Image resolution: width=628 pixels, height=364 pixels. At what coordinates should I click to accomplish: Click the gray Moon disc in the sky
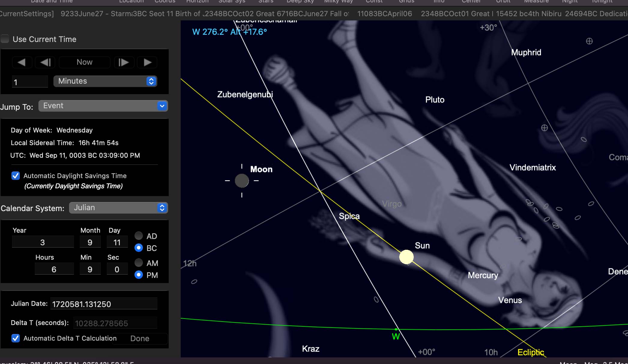coord(242,181)
